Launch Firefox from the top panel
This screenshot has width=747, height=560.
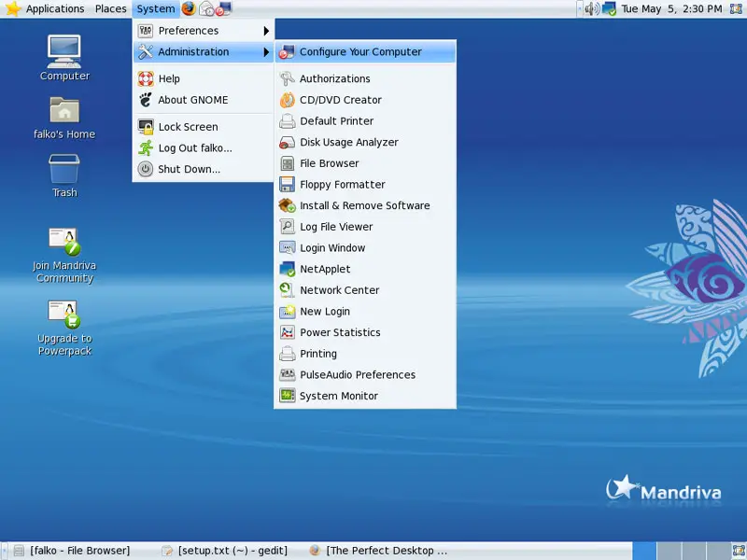[x=189, y=8]
